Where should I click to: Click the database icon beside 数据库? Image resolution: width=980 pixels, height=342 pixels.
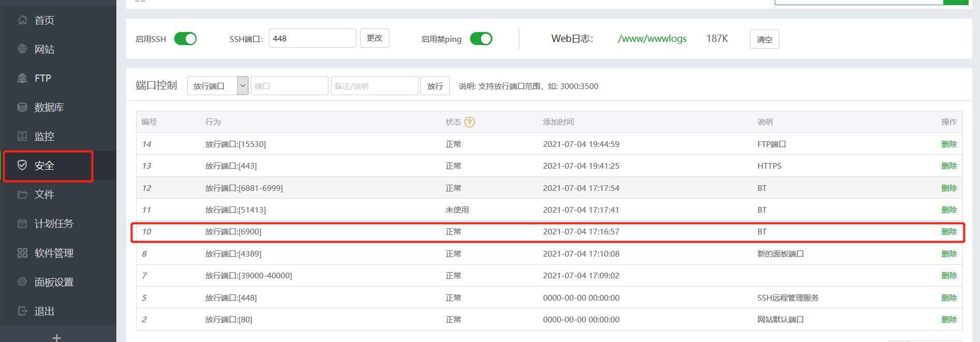22,107
